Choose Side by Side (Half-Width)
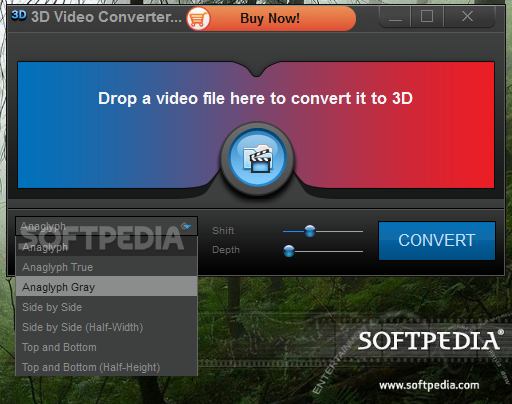This screenshot has height=404, width=512. point(106,327)
